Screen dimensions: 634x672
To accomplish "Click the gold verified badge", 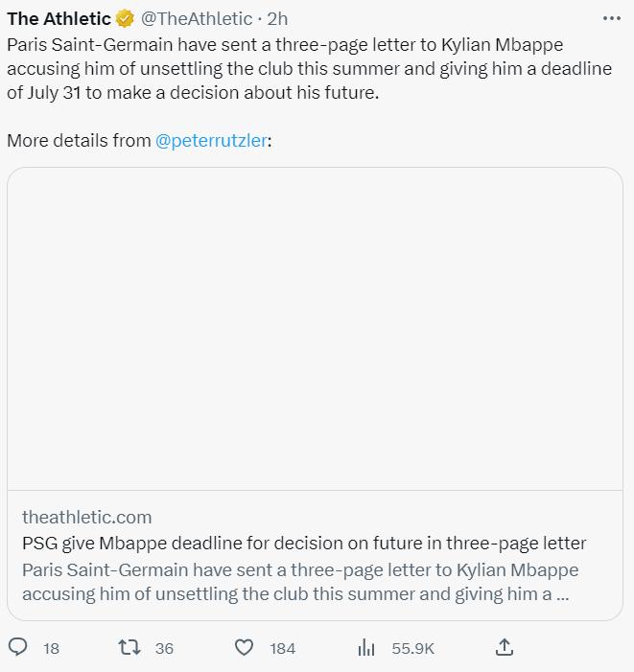I will click(126, 18).
